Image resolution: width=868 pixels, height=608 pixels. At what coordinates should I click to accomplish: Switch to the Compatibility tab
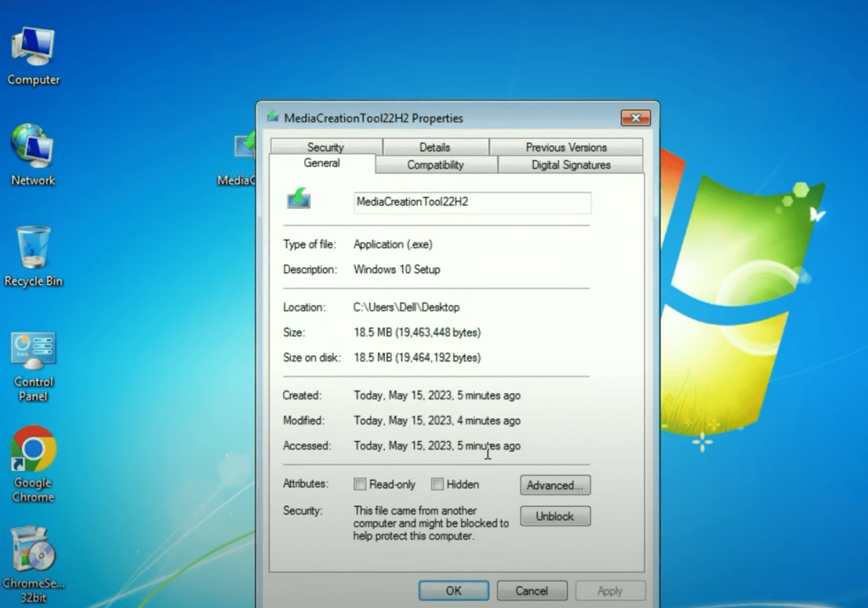(x=435, y=165)
